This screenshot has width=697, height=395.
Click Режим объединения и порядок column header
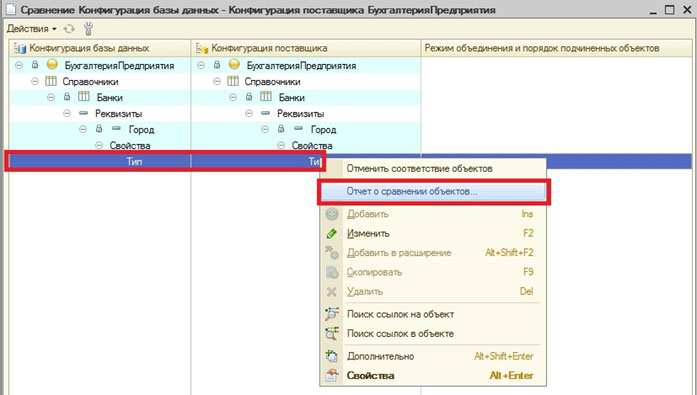(x=556, y=48)
